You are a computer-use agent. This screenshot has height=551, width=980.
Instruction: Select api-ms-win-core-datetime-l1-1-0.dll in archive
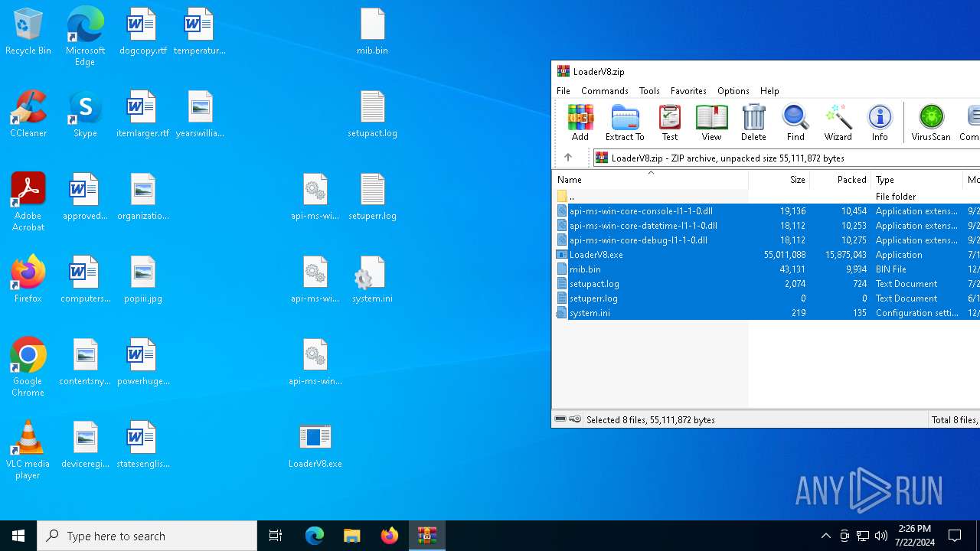(766, 226)
